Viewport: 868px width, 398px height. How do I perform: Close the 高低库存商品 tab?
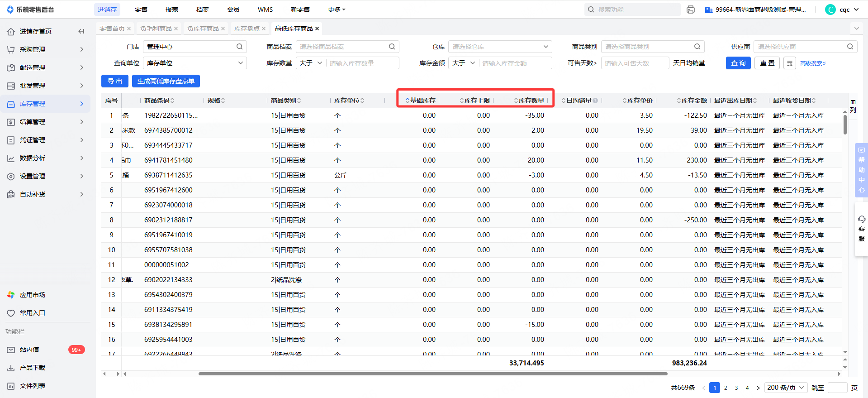[317, 29]
